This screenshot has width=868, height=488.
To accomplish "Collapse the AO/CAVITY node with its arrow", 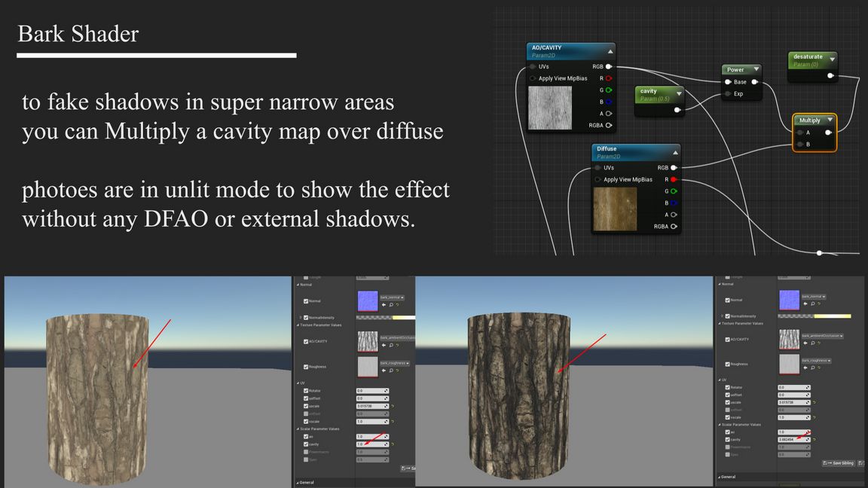I will coord(610,51).
